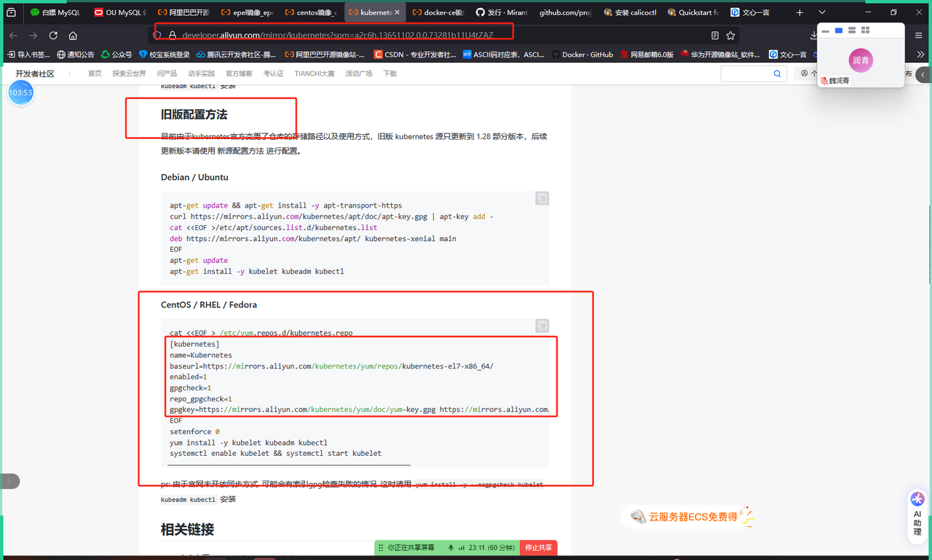Open the Docker · GitHub bookmark

[582, 55]
